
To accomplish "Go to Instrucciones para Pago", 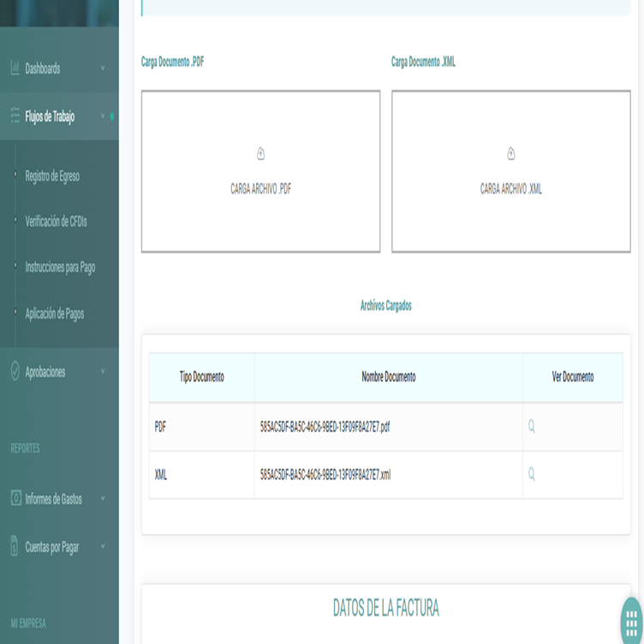I will point(60,267).
